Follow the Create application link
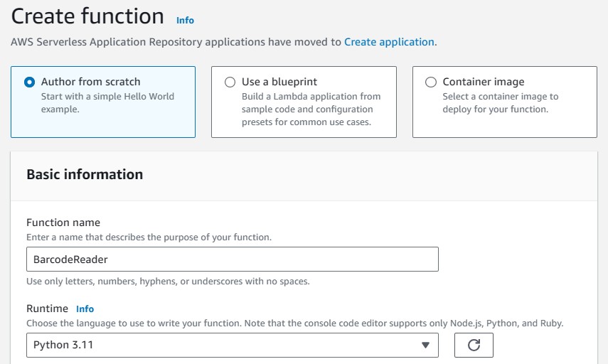Viewport: 608px width, 364px height. pyautogui.click(x=389, y=42)
